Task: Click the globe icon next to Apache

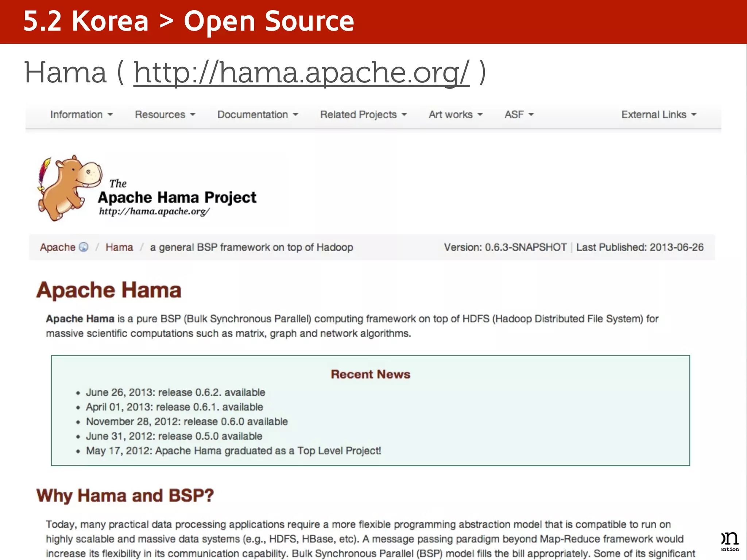Action: 84,247
